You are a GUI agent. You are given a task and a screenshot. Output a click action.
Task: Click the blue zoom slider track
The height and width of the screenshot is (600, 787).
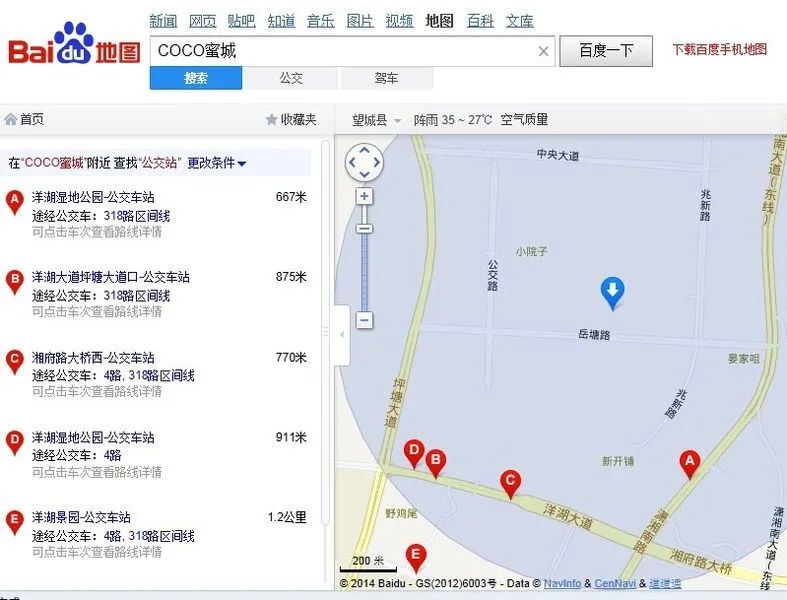tap(364, 272)
